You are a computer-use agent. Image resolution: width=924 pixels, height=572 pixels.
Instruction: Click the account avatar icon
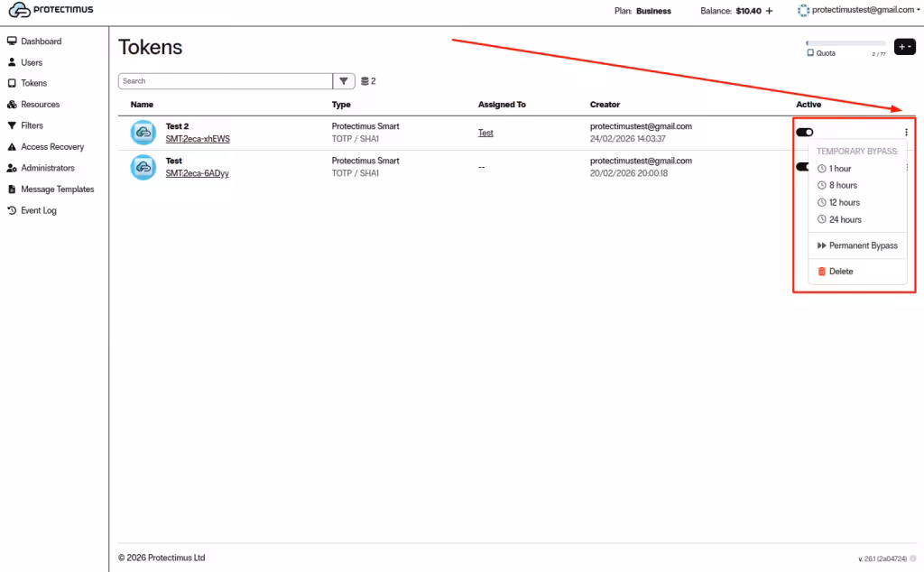point(802,10)
